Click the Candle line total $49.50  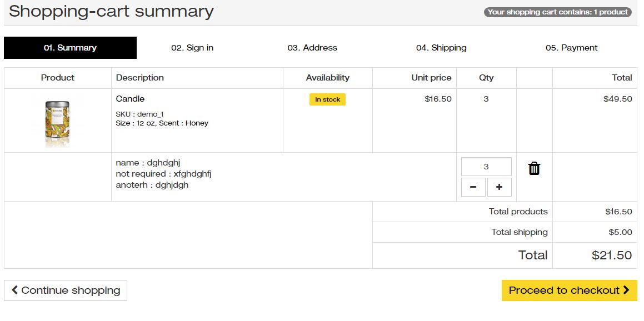(617, 99)
